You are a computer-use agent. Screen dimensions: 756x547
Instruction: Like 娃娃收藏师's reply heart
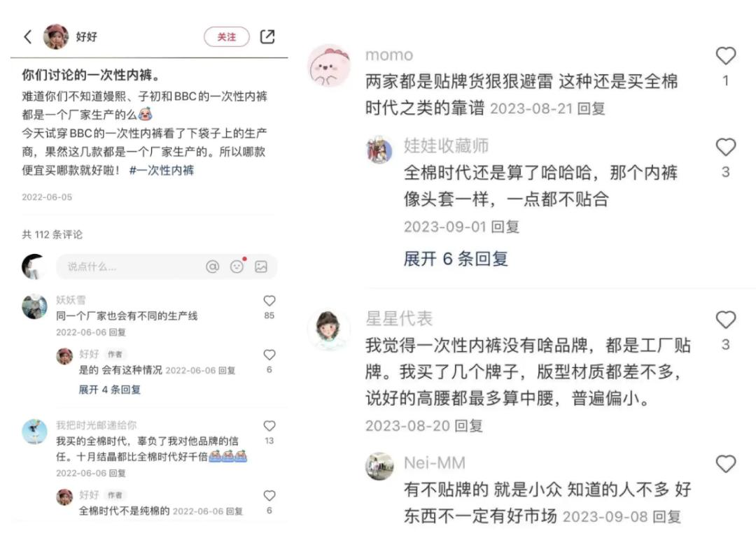(x=725, y=147)
